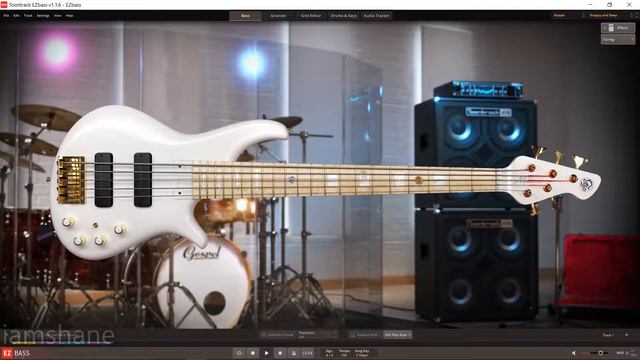Switch to the Grooves tab
Image resolution: width=640 pixels, height=360 pixels.
278,16
